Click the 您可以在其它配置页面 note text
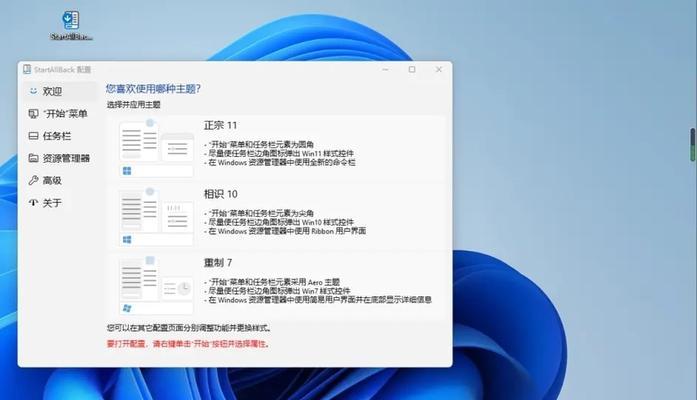The image size is (697, 400). pos(189,328)
